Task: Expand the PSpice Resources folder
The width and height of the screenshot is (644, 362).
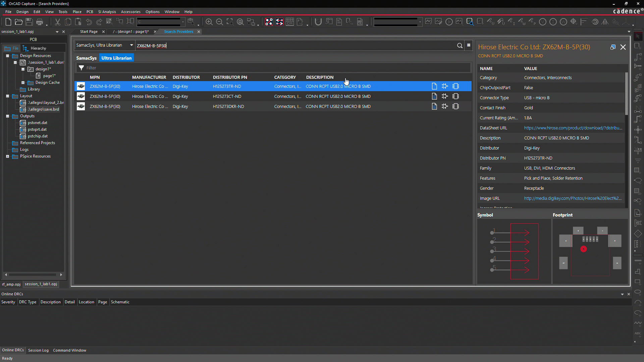Action: tap(7, 156)
